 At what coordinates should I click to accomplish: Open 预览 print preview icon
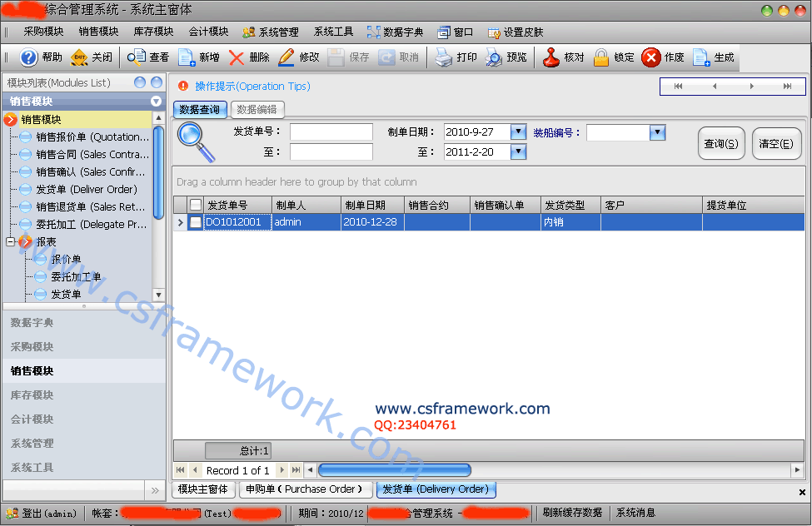(494, 57)
